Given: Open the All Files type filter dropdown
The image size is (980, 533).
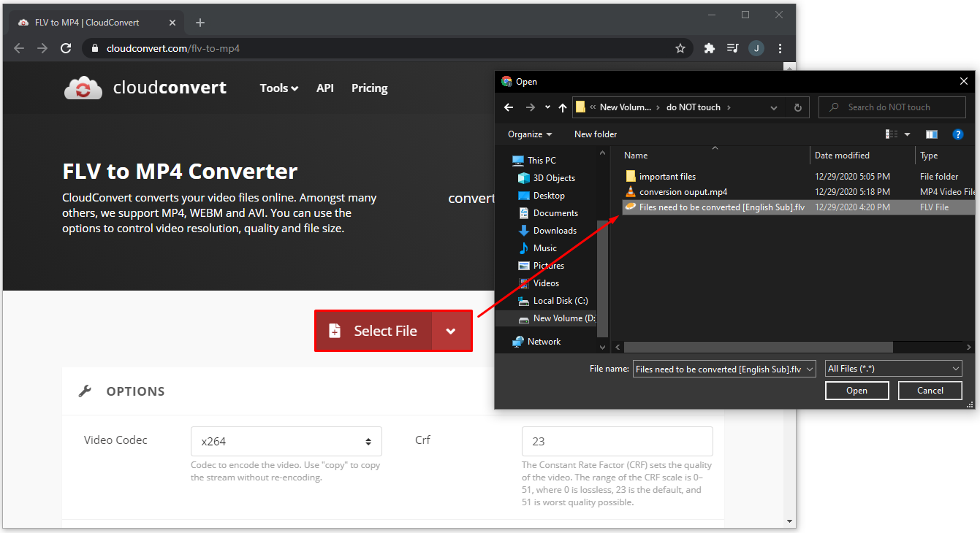Looking at the screenshot, I should [893, 369].
